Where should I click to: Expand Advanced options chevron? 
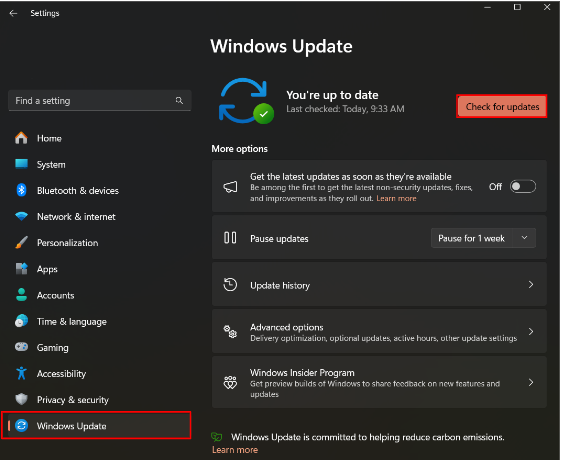pyautogui.click(x=531, y=332)
